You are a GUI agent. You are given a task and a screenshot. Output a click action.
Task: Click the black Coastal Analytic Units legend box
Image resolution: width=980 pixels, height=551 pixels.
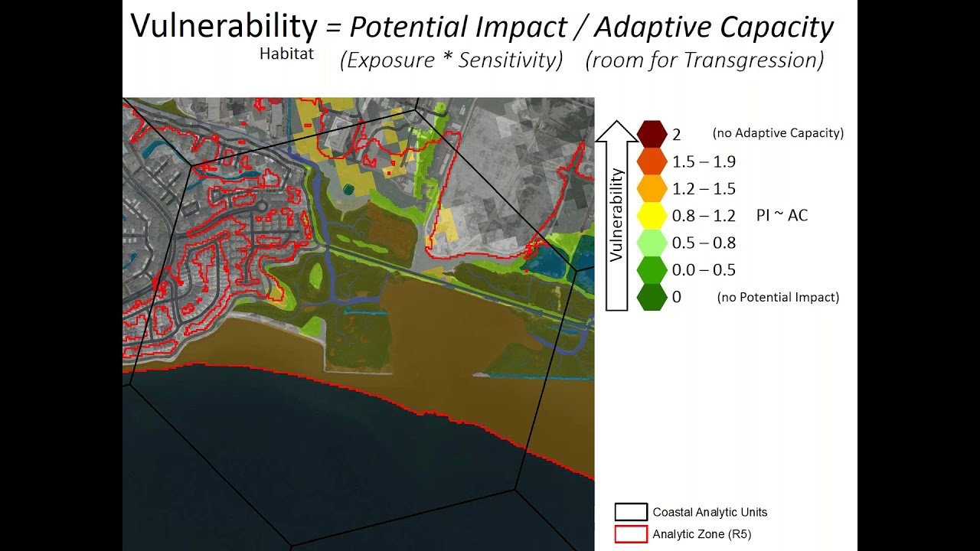631,512
